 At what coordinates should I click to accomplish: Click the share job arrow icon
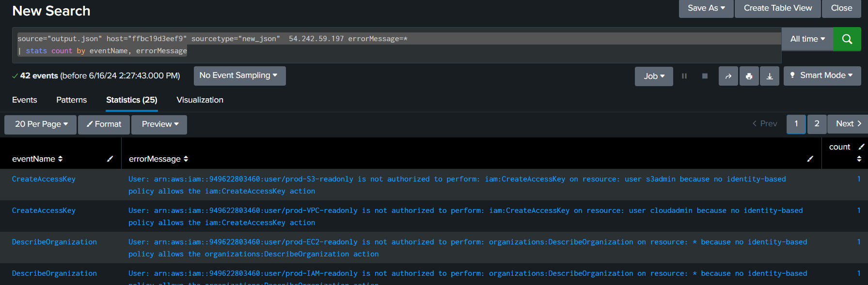coord(728,76)
